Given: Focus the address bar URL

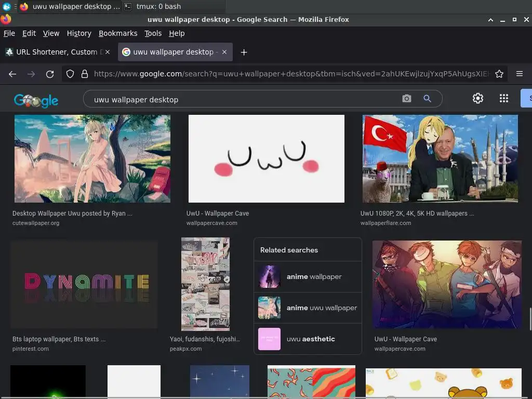Looking at the screenshot, I should tap(291, 74).
